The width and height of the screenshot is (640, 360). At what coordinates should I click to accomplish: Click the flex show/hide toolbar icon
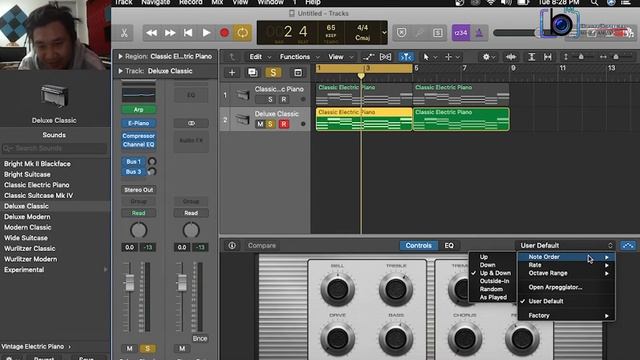[x=385, y=57]
